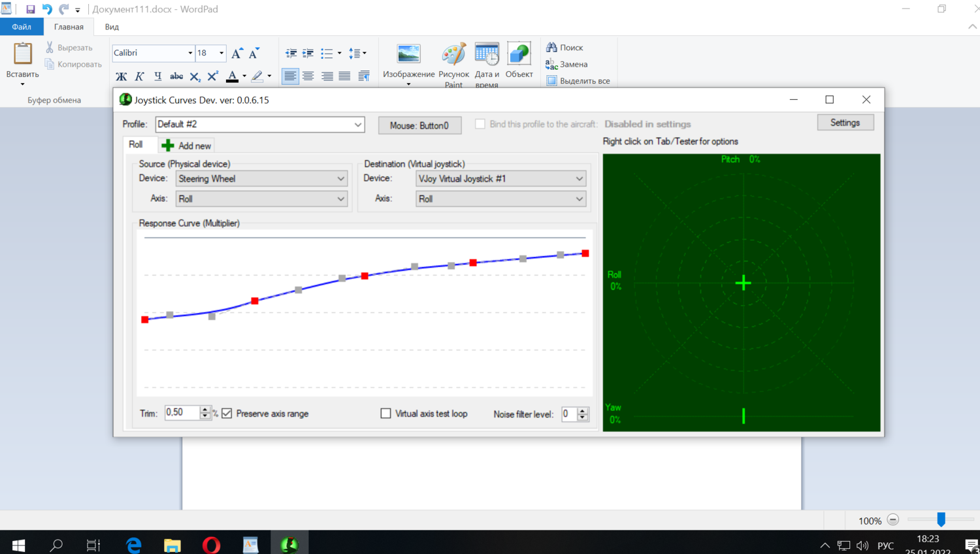This screenshot has height=554, width=980.
Task: Toggle italic (К) formatting
Action: (139, 76)
